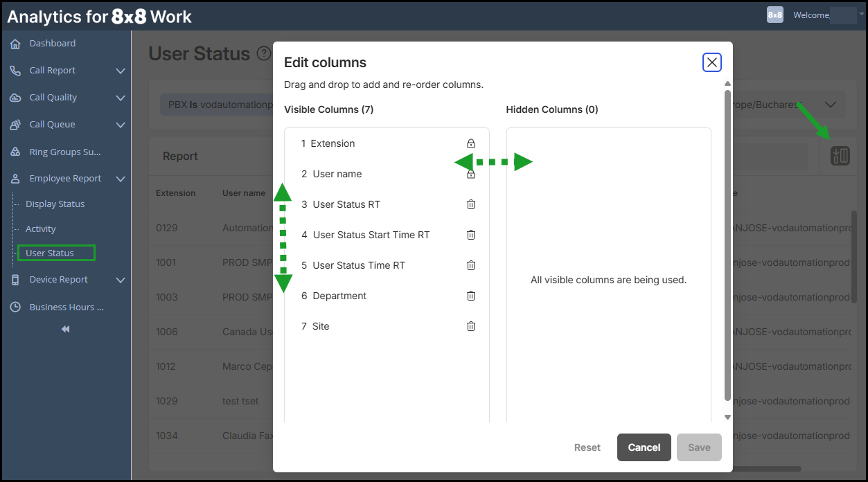Delete the User Status RT column
The image size is (868, 482).
(471, 204)
